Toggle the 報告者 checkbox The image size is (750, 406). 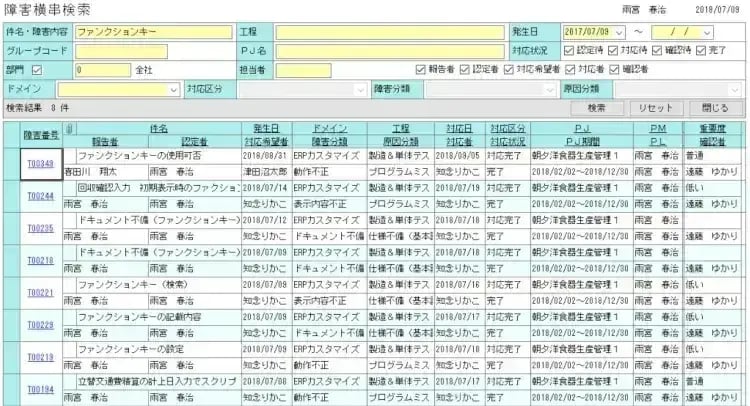coord(421,70)
